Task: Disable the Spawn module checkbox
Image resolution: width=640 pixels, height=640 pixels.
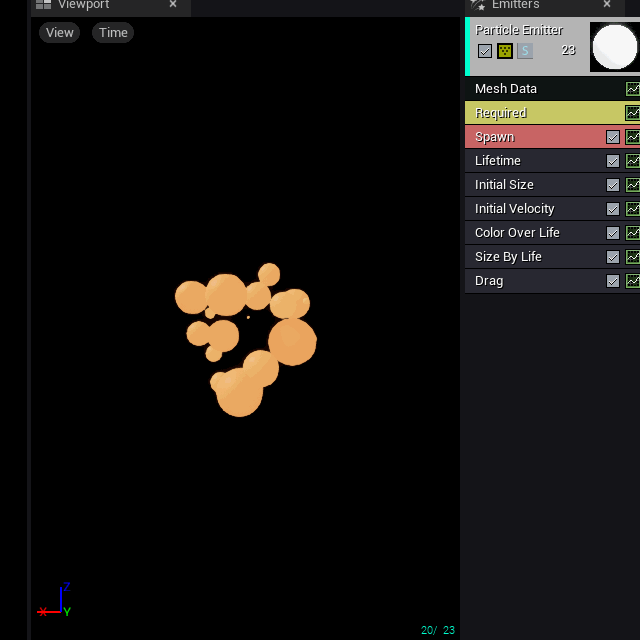Action: click(613, 137)
